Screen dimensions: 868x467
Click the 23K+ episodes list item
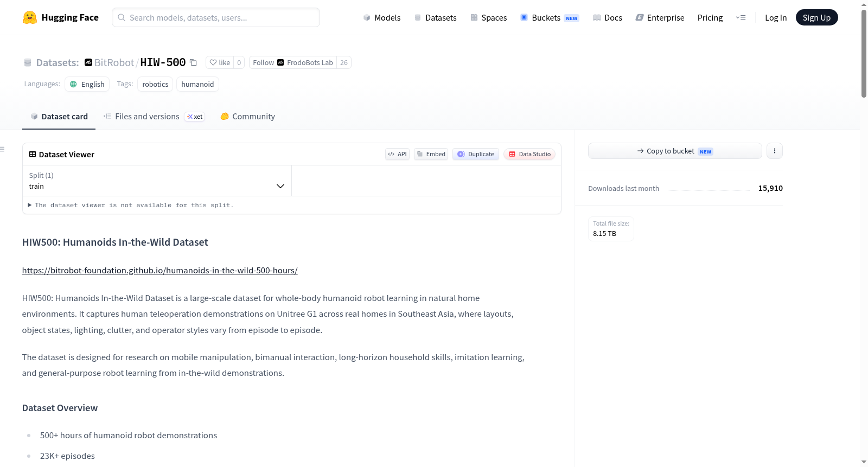(67, 456)
